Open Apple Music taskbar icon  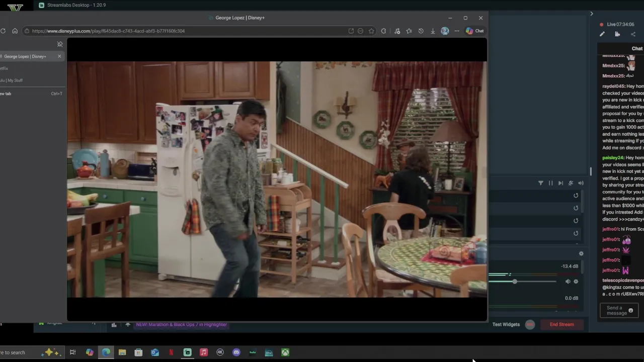(203, 352)
